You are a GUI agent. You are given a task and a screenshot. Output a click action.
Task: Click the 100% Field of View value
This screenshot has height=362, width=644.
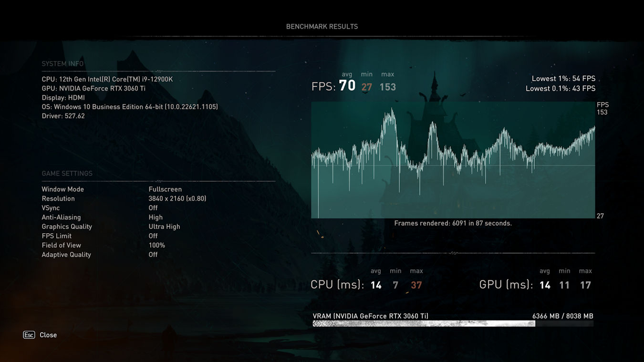[x=156, y=245]
